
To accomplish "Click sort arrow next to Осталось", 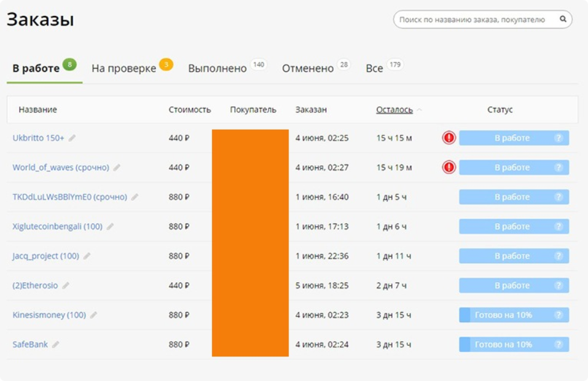I will pos(419,110).
